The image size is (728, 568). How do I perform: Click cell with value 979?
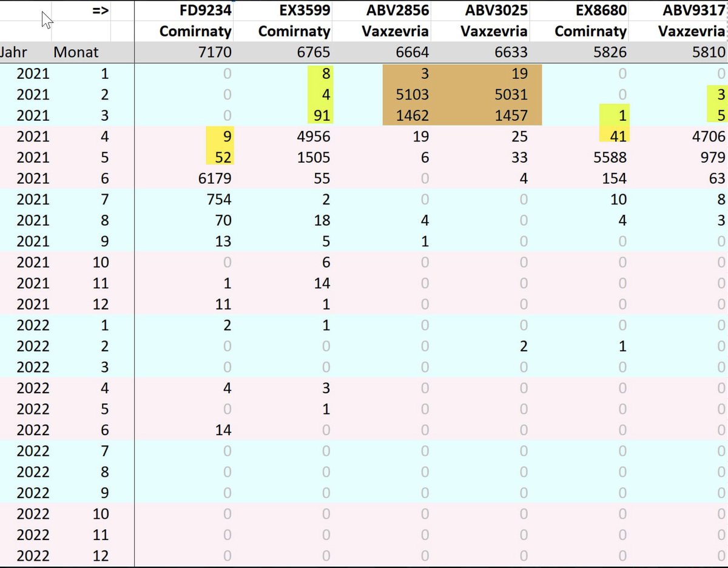tap(712, 158)
